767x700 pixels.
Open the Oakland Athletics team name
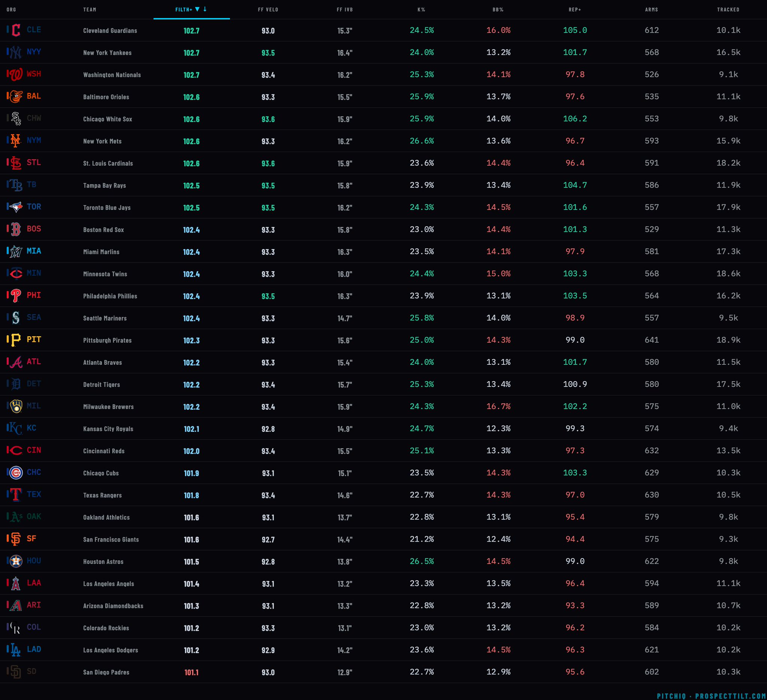(x=106, y=517)
